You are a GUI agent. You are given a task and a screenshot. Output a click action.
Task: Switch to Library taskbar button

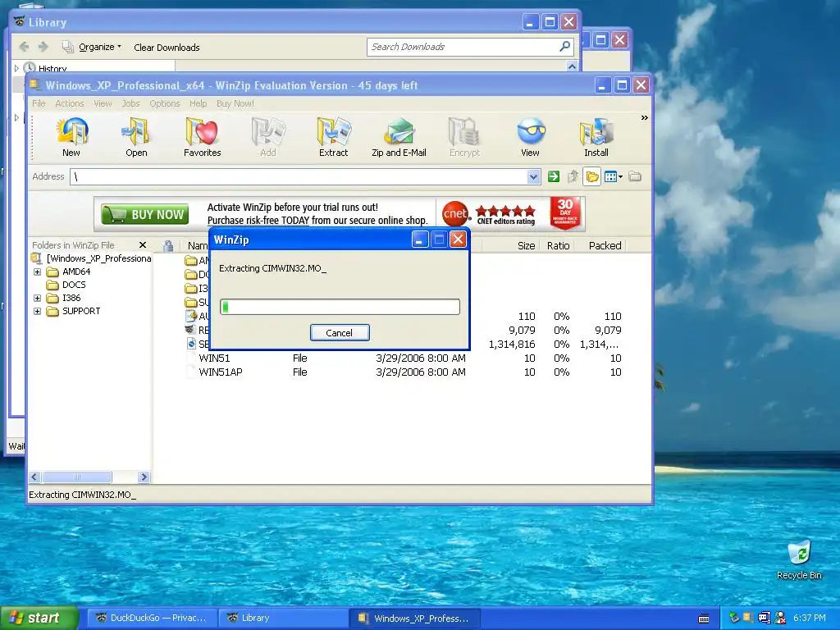[x=283, y=618]
